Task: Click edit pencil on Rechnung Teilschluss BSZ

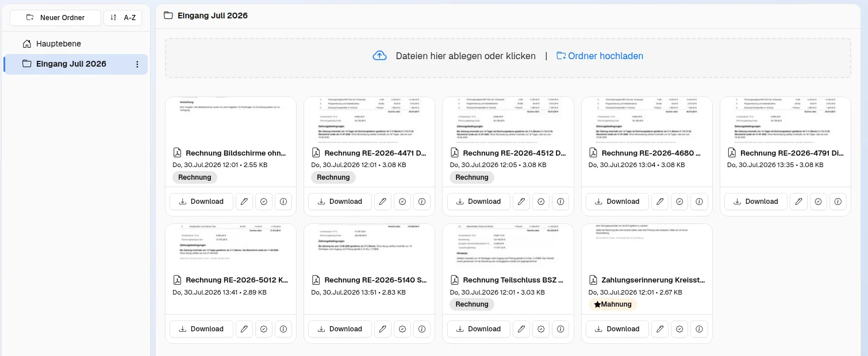Action: coord(521,329)
